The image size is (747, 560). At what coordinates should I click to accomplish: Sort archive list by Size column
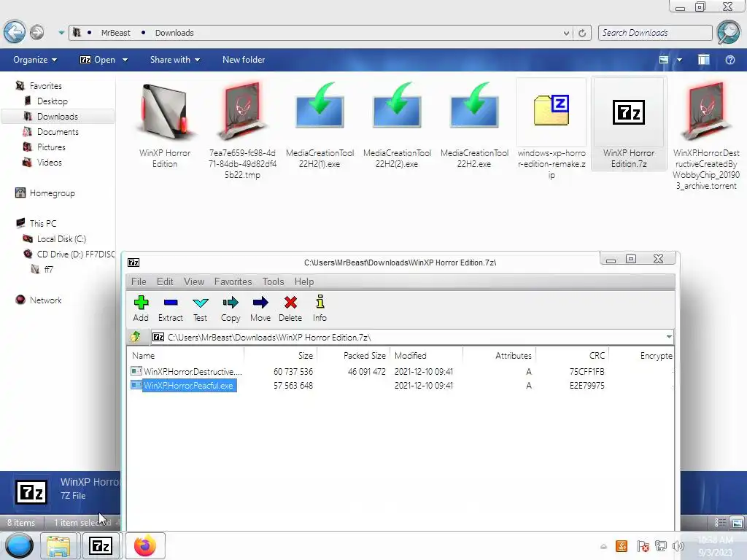[x=281, y=355]
